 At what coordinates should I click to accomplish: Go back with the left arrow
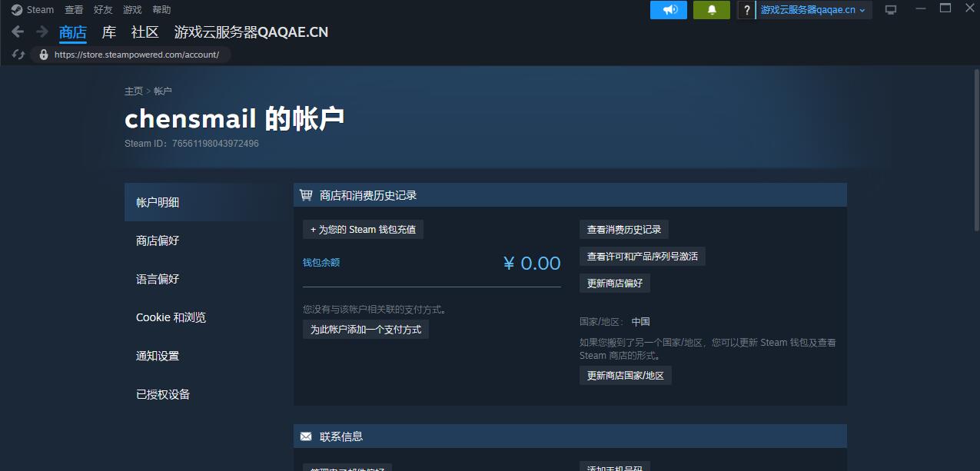coord(18,32)
